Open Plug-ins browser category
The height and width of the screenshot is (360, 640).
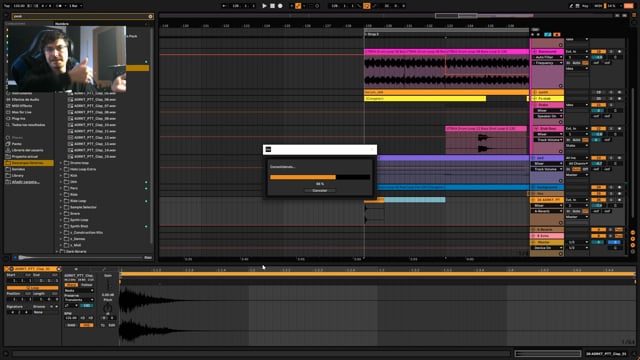18,118
